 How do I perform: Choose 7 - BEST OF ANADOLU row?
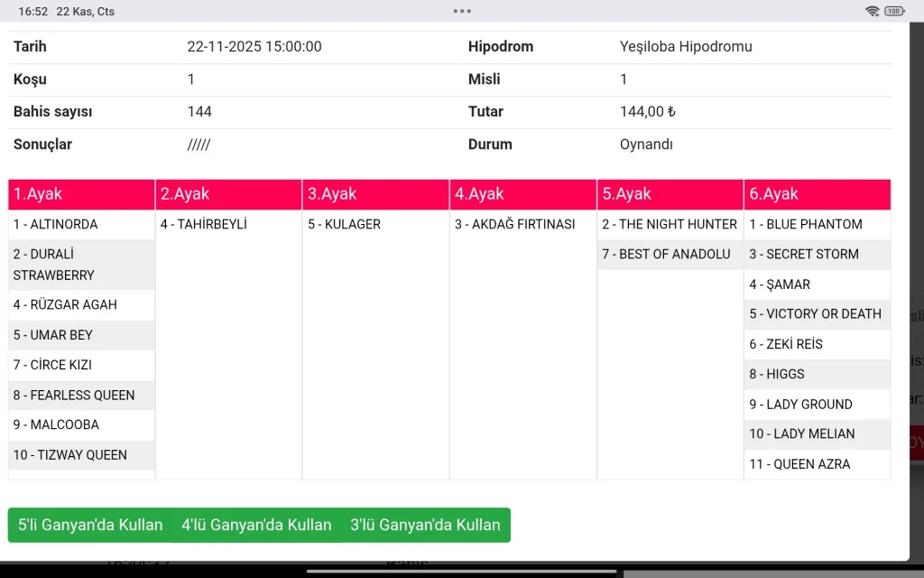(666, 255)
